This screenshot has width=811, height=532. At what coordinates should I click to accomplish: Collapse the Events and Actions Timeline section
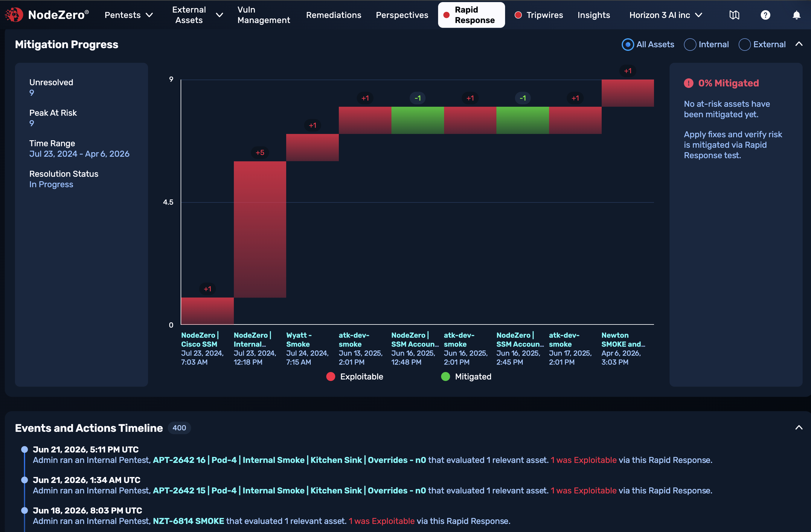tap(798, 428)
